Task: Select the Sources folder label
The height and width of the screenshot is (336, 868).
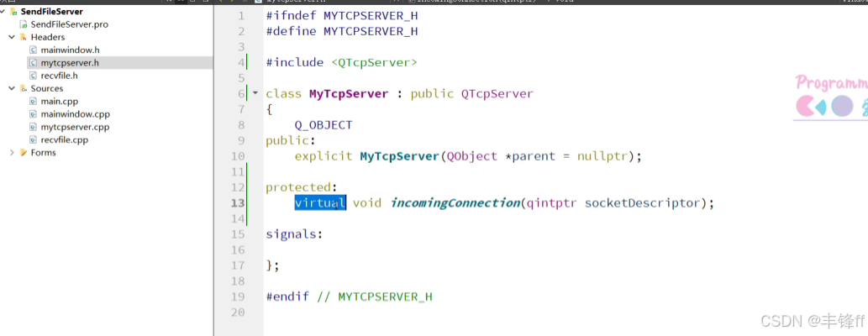Action: pos(47,88)
